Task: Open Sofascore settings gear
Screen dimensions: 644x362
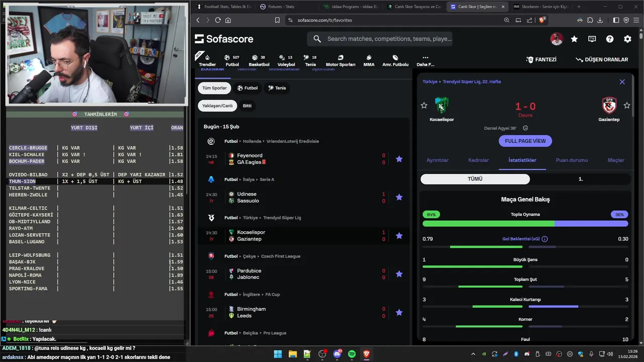Action: coord(627,39)
